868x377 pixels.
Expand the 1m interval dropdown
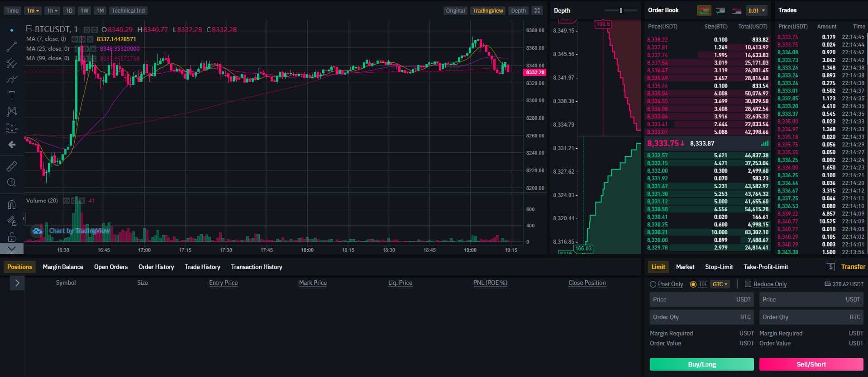tap(33, 10)
